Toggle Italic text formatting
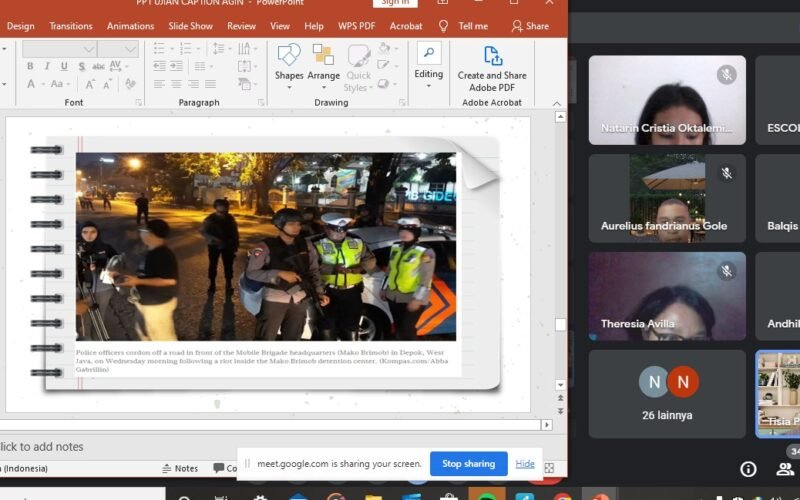This screenshot has height=500, width=800. coord(46,66)
